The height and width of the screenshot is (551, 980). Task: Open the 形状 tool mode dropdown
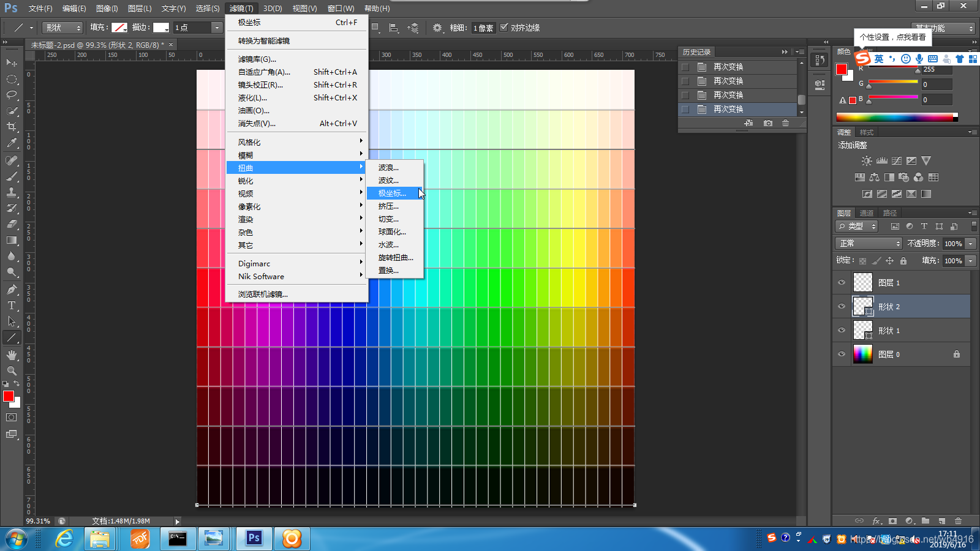point(62,28)
